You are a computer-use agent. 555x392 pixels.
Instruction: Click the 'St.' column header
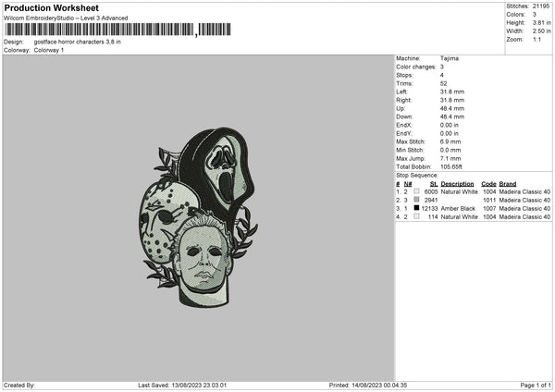[434, 184]
